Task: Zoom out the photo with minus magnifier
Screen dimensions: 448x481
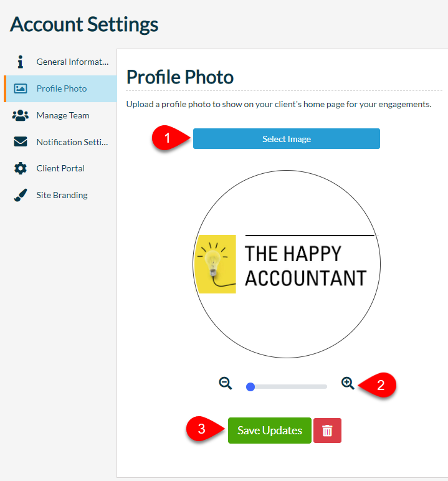Action: click(x=226, y=383)
